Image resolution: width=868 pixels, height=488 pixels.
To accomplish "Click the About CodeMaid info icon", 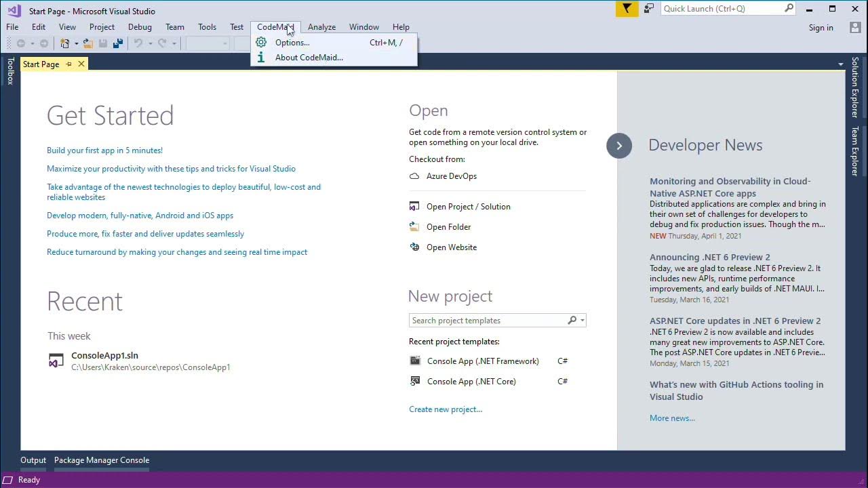I will (261, 57).
